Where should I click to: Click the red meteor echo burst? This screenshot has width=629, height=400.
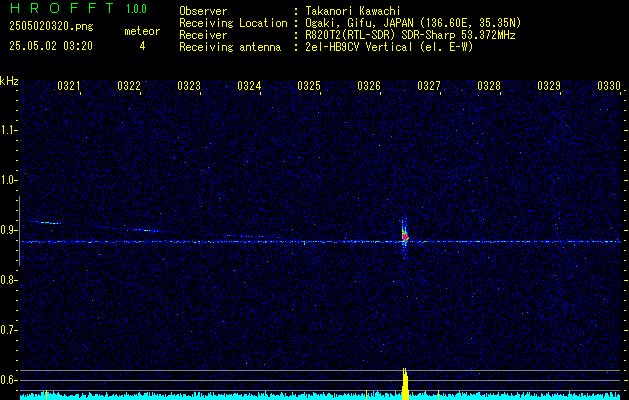405,236
